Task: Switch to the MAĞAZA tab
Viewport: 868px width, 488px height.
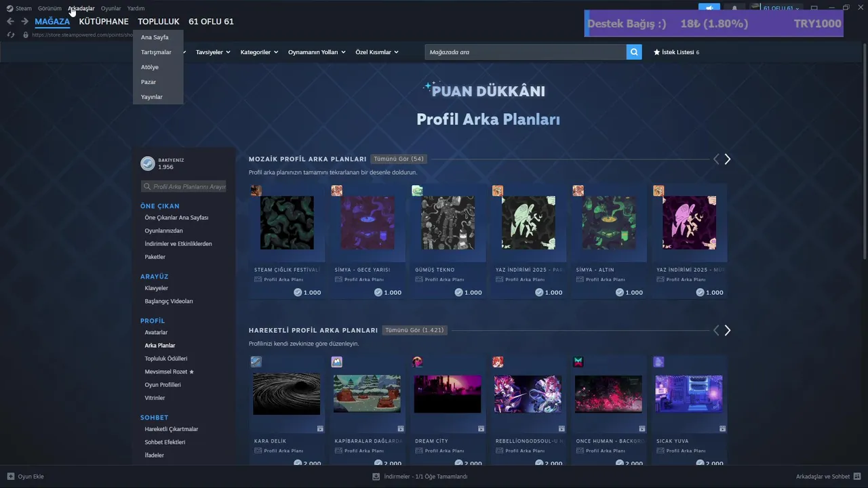Action: click(52, 22)
